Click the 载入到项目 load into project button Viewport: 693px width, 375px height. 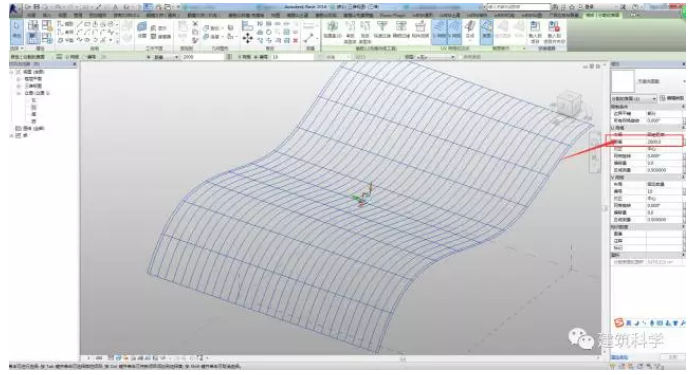(x=535, y=32)
